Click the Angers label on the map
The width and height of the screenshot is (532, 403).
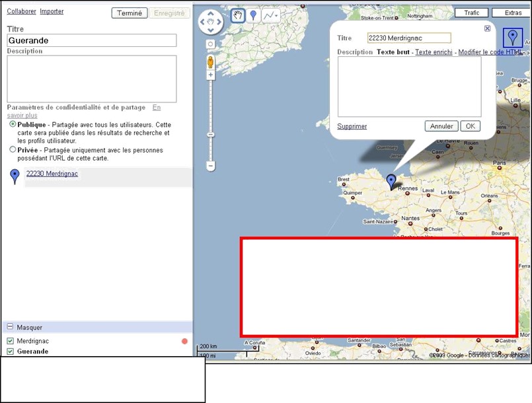pyautogui.click(x=434, y=210)
